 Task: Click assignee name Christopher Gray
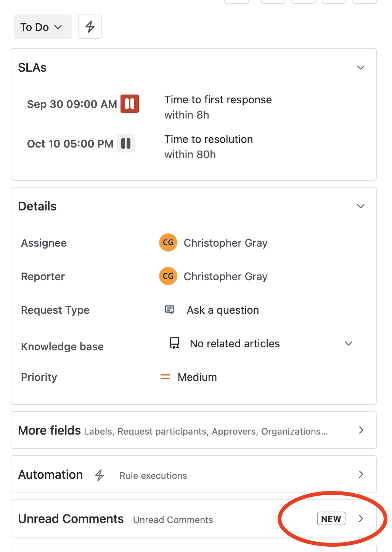[225, 243]
